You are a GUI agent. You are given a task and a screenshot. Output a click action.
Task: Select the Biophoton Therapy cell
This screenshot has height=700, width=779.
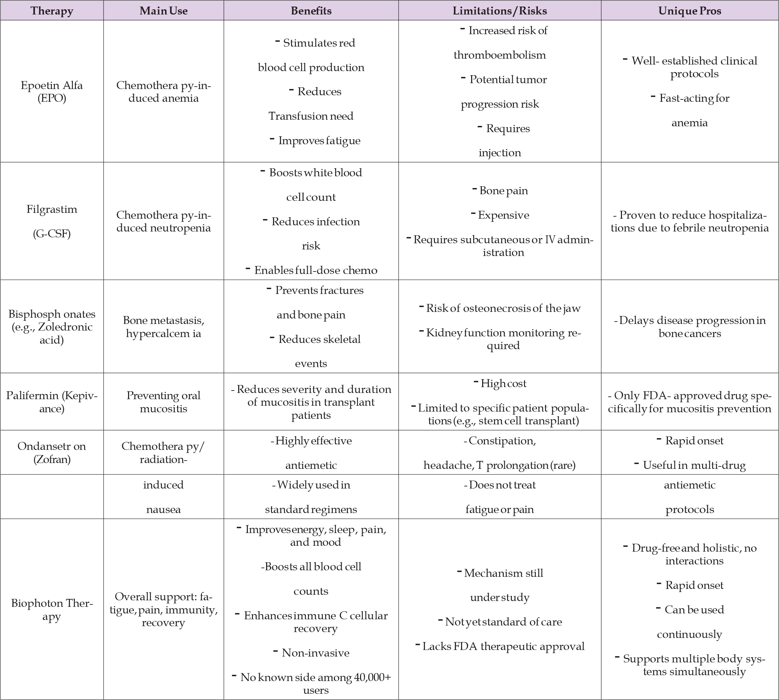click(51, 609)
